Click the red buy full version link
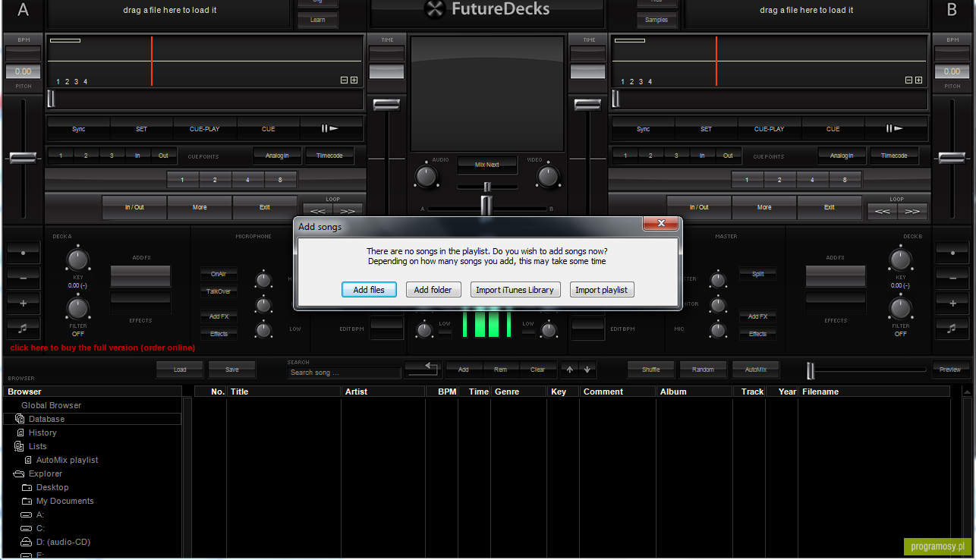This screenshot has height=560, width=976. [x=102, y=348]
